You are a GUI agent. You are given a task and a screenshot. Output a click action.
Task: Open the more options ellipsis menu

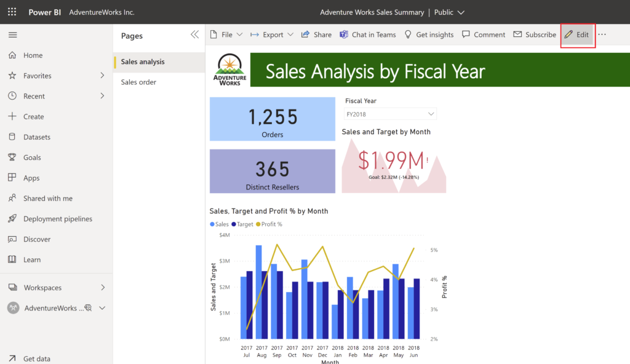tap(602, 34)
